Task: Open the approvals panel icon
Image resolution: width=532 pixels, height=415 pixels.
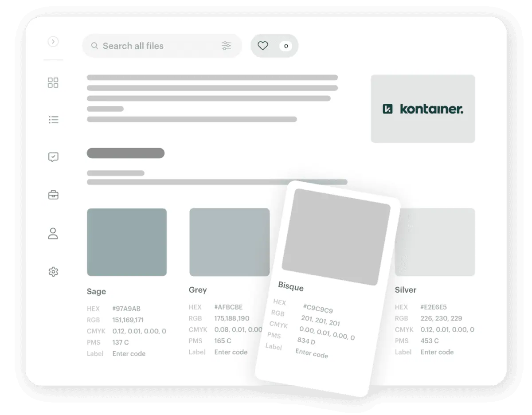Action: (x=53, y=157)
